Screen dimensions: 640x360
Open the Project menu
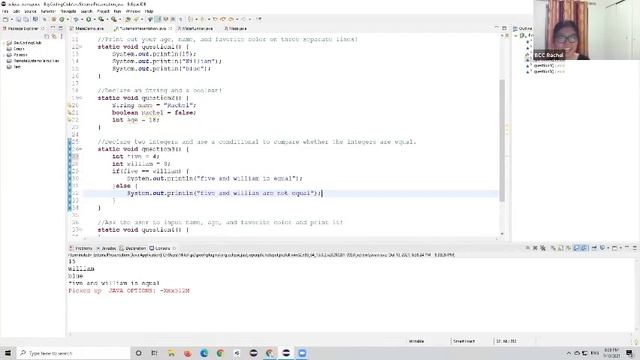click(x=103, y=11)
